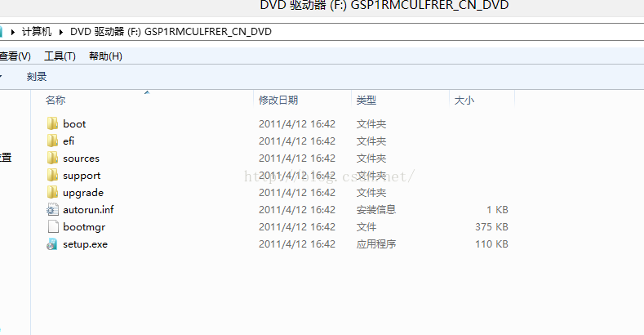
Task: Select the boot folder icon
Action: pyautogui.click(x=52, y=123)
